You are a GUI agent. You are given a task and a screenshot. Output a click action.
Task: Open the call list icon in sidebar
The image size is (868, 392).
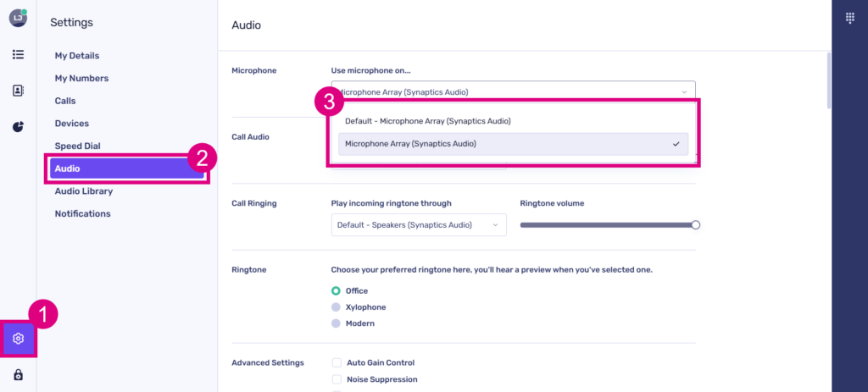18,55
